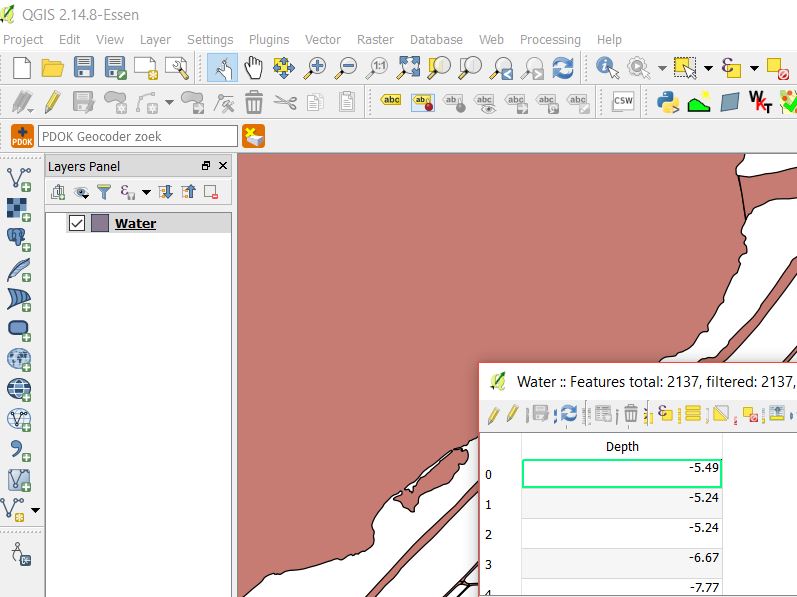The height and width of the screenshot is (597, 797).
Task: Toggle the selected PDOK Touch tool
Action: [223, 68]
